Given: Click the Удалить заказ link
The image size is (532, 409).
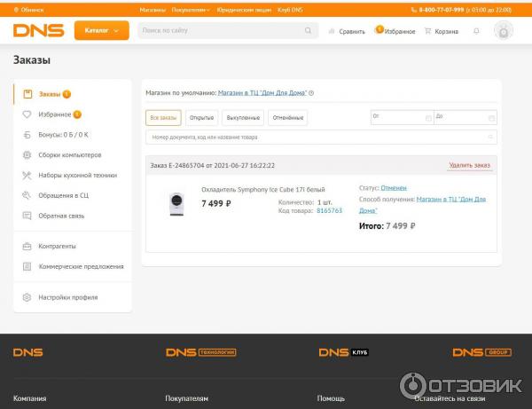Looking at the screenshot, I should click(x=470, y=165).
